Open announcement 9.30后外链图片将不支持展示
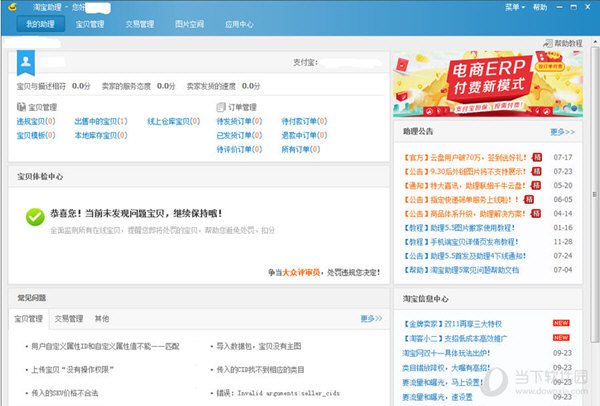 click(465, 171)
